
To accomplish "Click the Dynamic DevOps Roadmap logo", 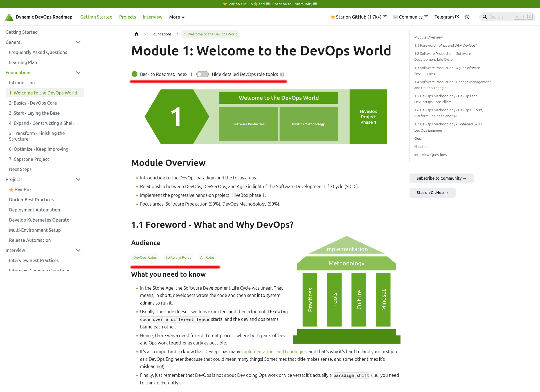I will pyautogui.click(x=9, y=17).
